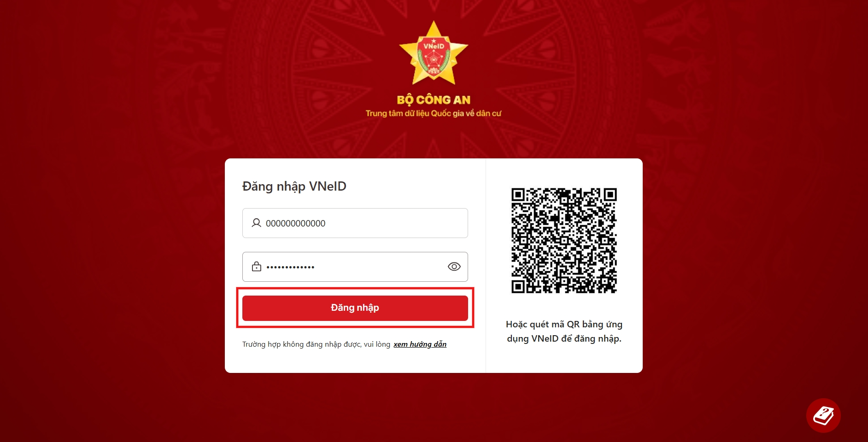Screen dimensions: 868x442
Task: Click the VNeID shield emblem inside the star
Action: pyautogui.click(x=434, y=56)
